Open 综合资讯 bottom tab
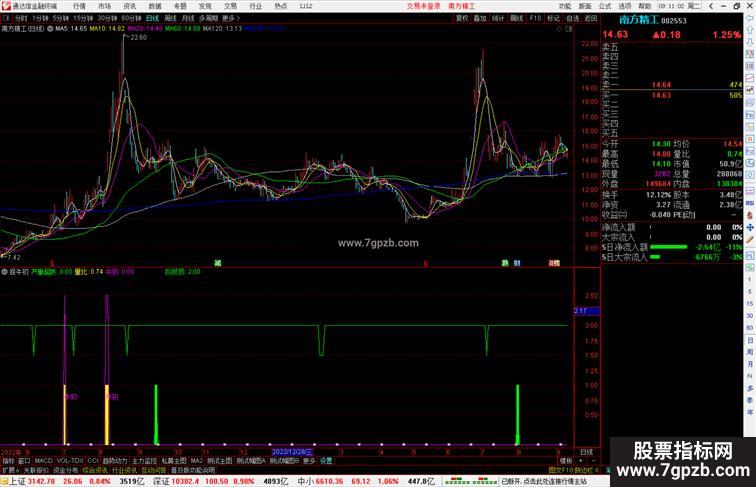The image size is (756, 487). click(x=95, y=470)
